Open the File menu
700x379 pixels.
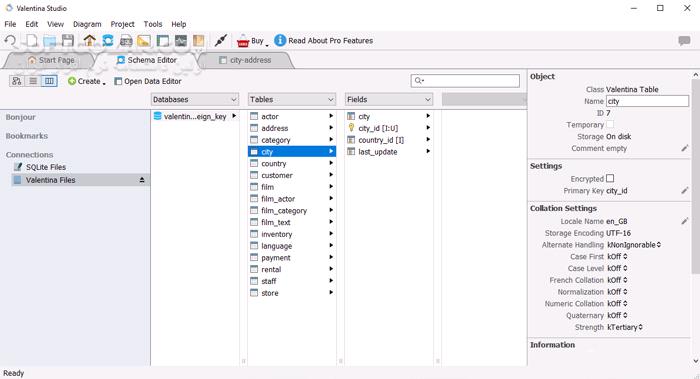coord(10,24)
